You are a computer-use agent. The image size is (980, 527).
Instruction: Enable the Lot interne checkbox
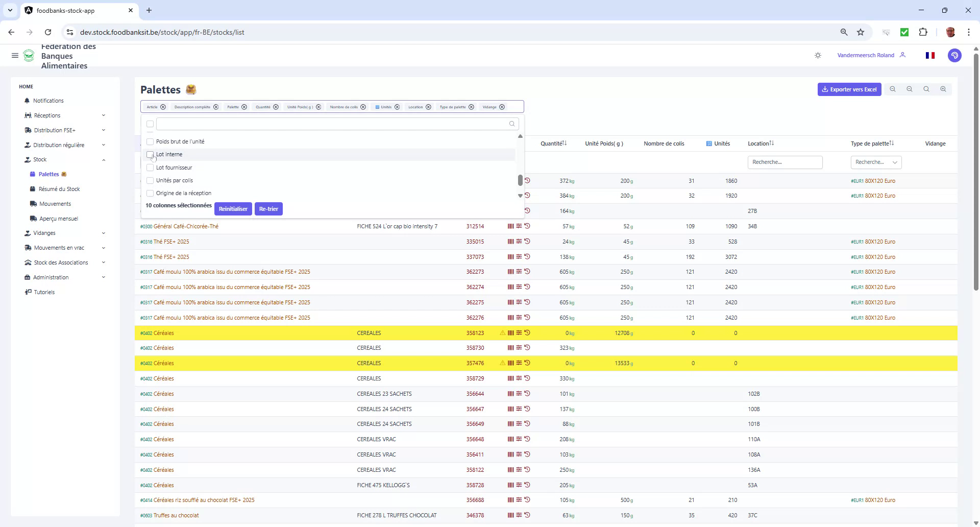tap(150, 155)
